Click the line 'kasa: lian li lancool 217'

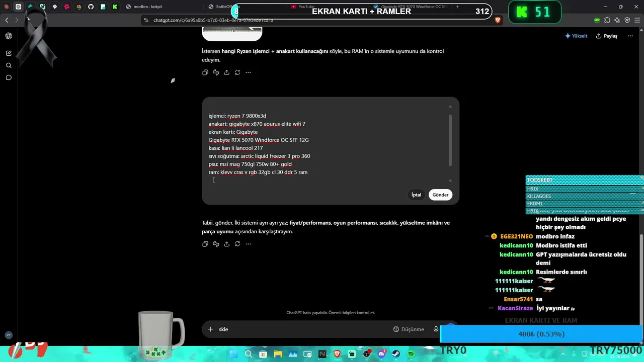pos(236,148)
